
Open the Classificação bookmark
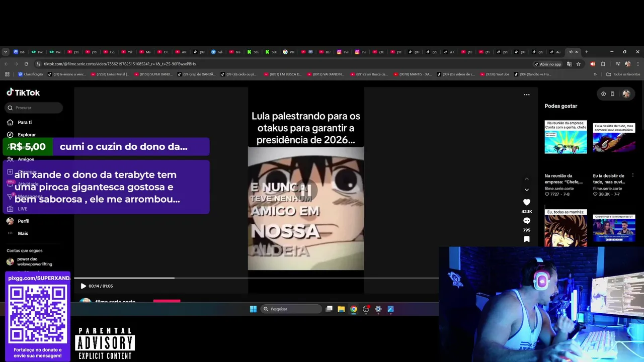point(31,74)
